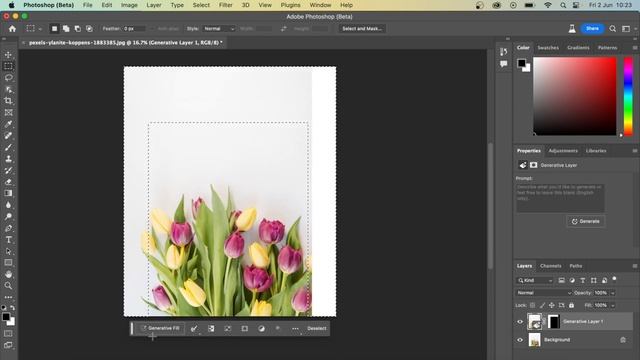Hide the Background layer

pos(520,340)
